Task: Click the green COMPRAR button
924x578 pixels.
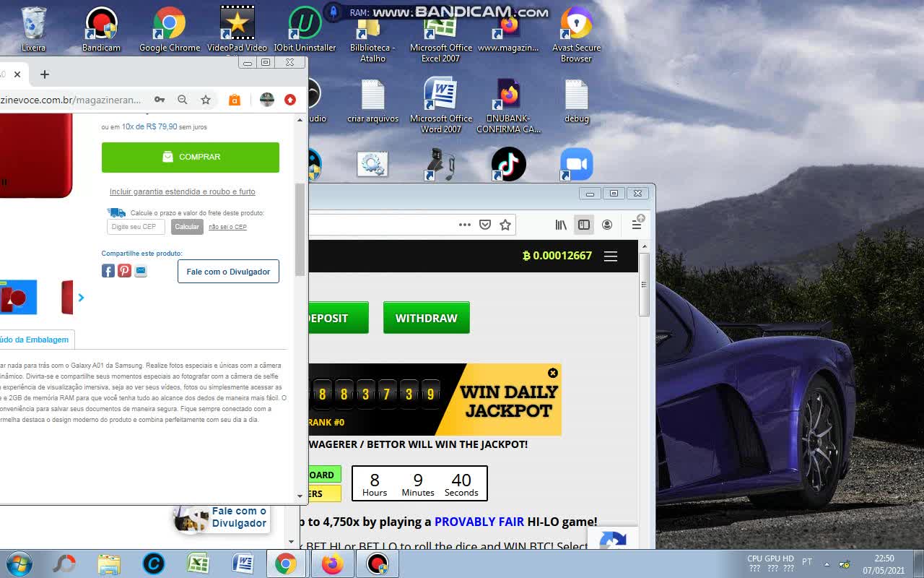Action: tap(191, 157)
